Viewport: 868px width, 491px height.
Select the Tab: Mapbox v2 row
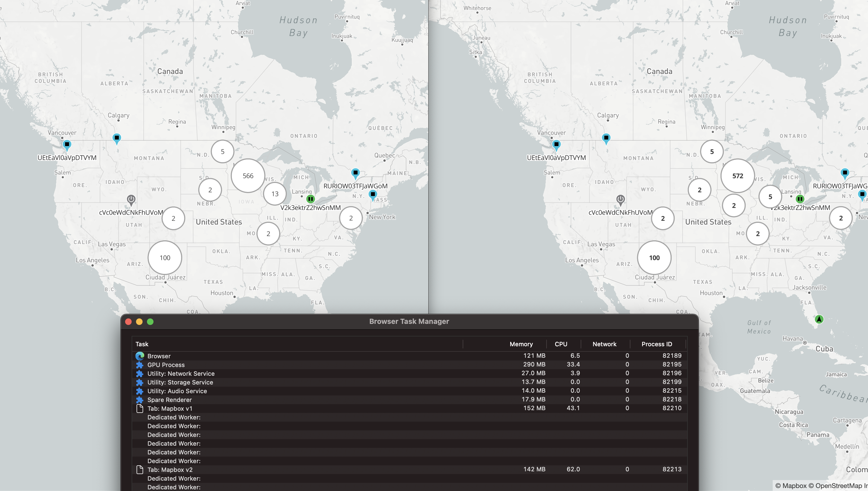pos(409,469)
